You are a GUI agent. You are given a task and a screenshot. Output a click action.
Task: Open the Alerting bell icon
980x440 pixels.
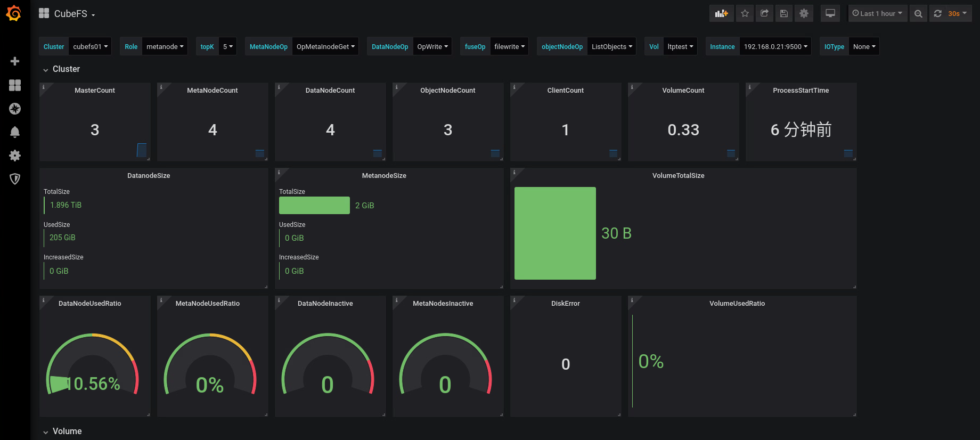(15, 132)
